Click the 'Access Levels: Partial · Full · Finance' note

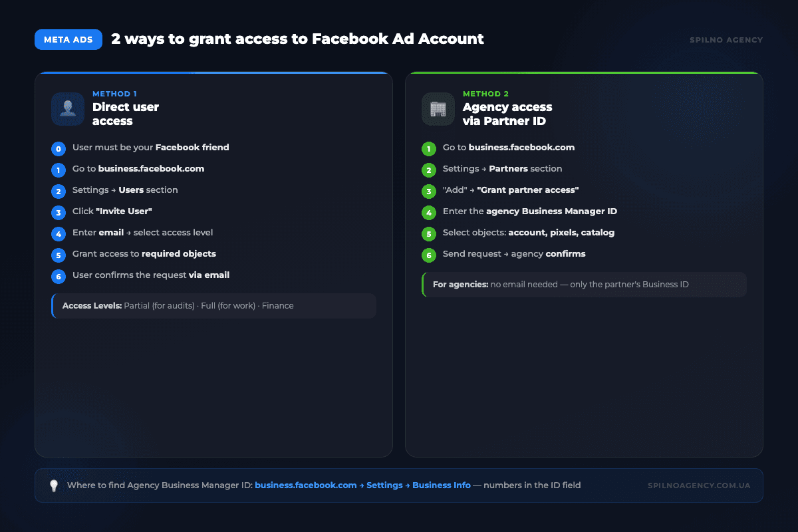pyautogui.click(x=213, y=306)
